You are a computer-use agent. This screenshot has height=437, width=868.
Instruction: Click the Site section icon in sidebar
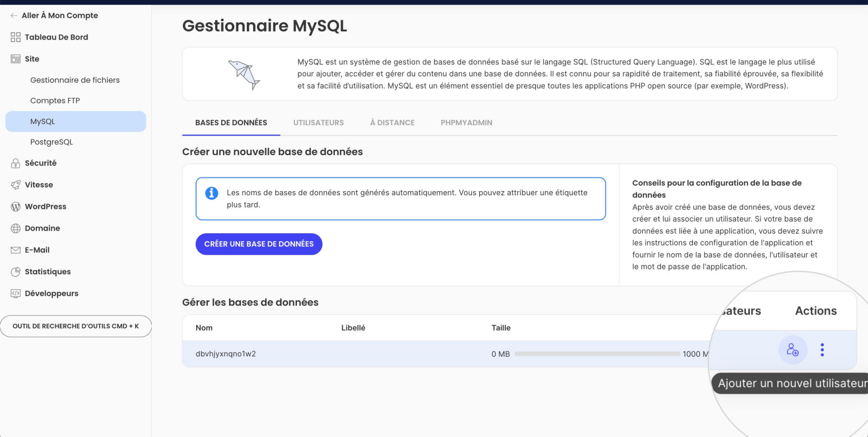pos(16,59)
